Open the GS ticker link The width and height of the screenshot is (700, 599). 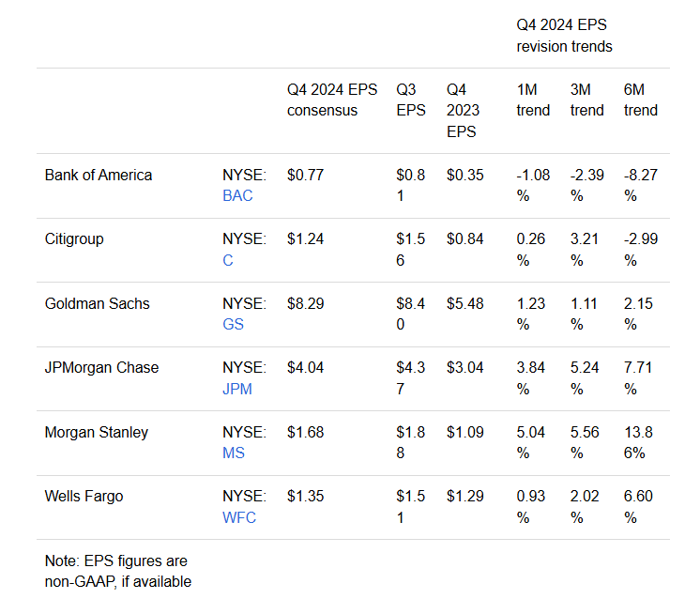point(234,325)
